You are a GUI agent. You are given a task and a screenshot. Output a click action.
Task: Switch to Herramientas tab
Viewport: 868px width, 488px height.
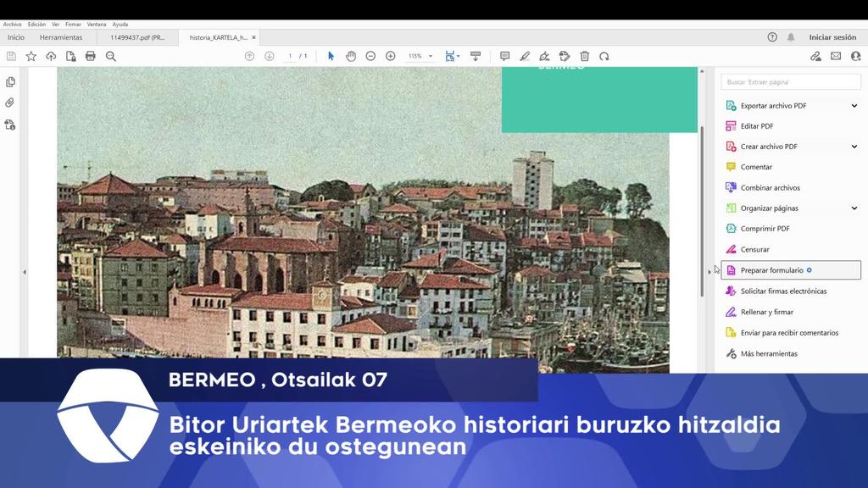(x=61, y=37)
